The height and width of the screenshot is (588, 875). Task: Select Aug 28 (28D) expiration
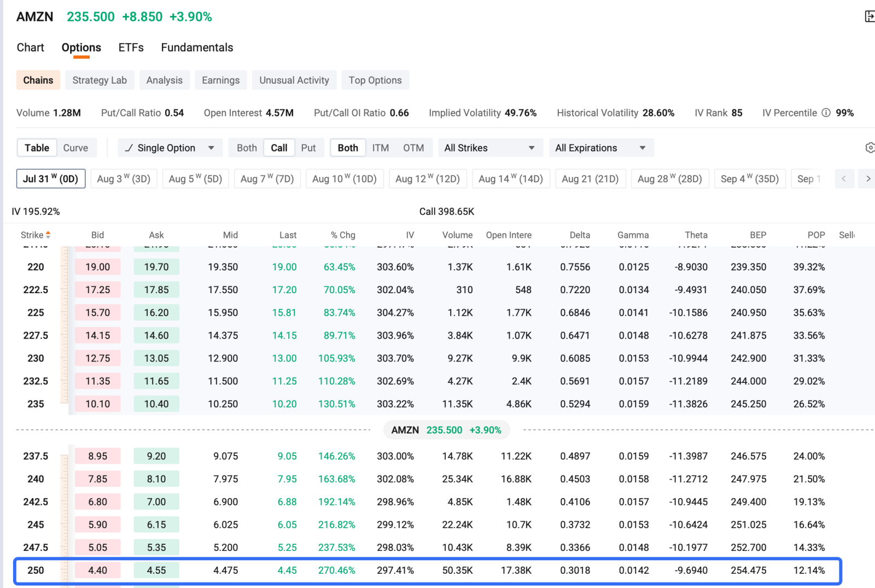click(670, 179)
